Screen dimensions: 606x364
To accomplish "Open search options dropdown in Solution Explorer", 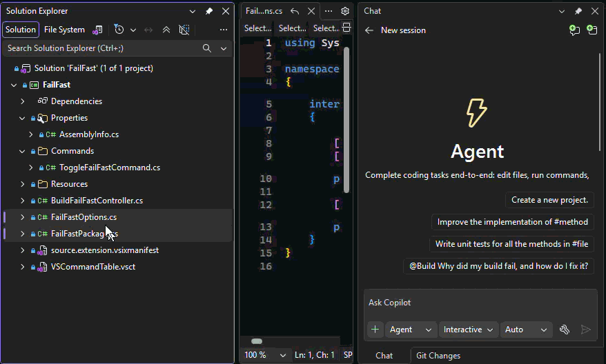I will (x=224, y=48).
